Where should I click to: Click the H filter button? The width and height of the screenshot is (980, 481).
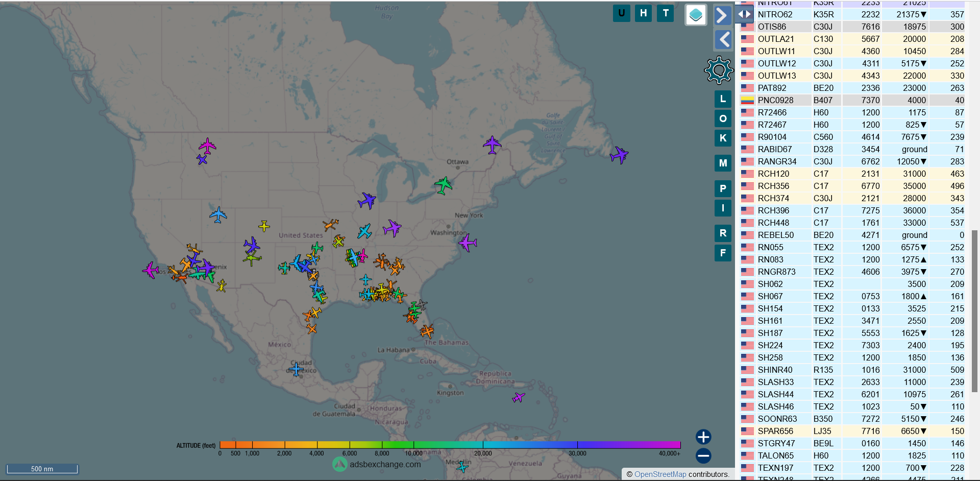pyautogui.click(x=643, y=13)
